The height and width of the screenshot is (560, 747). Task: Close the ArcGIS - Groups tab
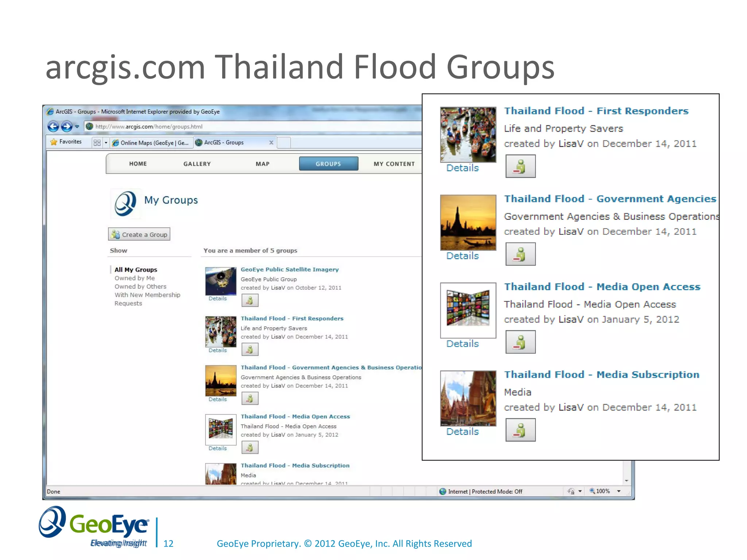271,143
